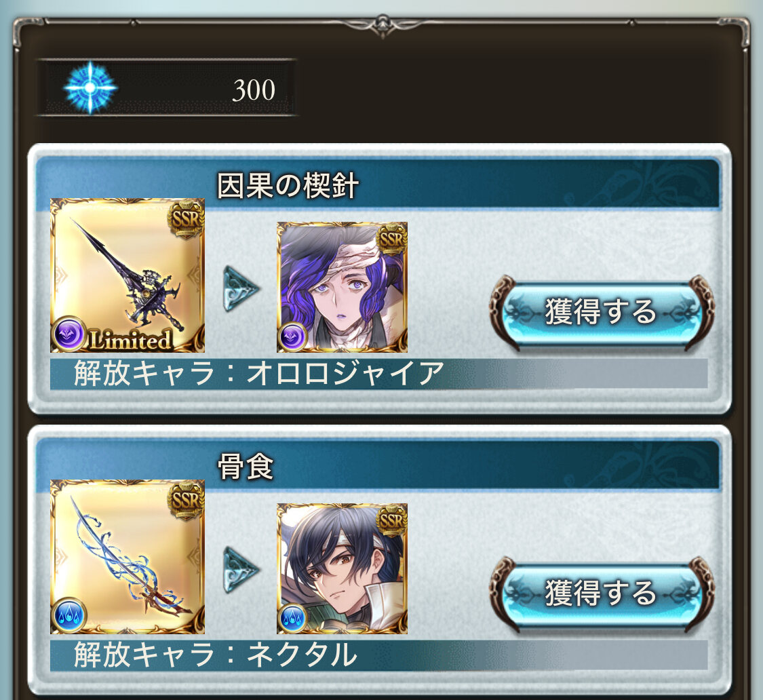The width and height of the screenshot is (763, 700).
Task: Click the arrow between 骨食 and ネクタル
Action: (x=240, y=570)
